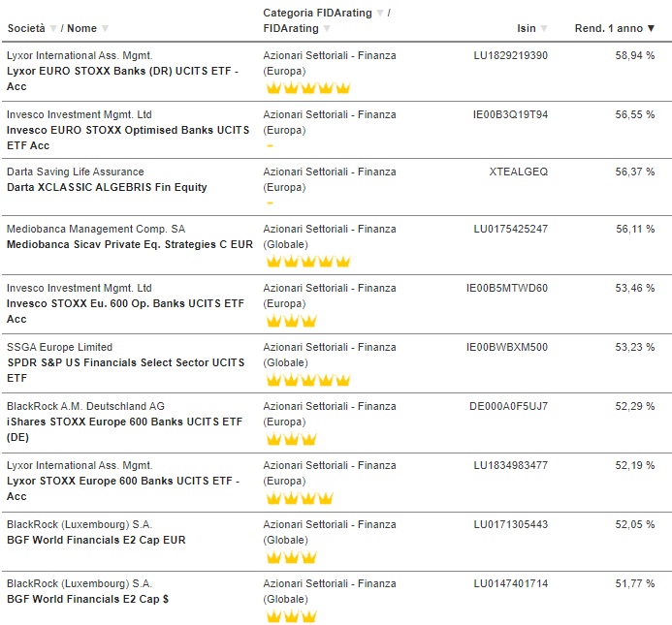Screen dimensions: 672x625
Task: Click the 52,05 % return value
Action: tap(635, 525)
